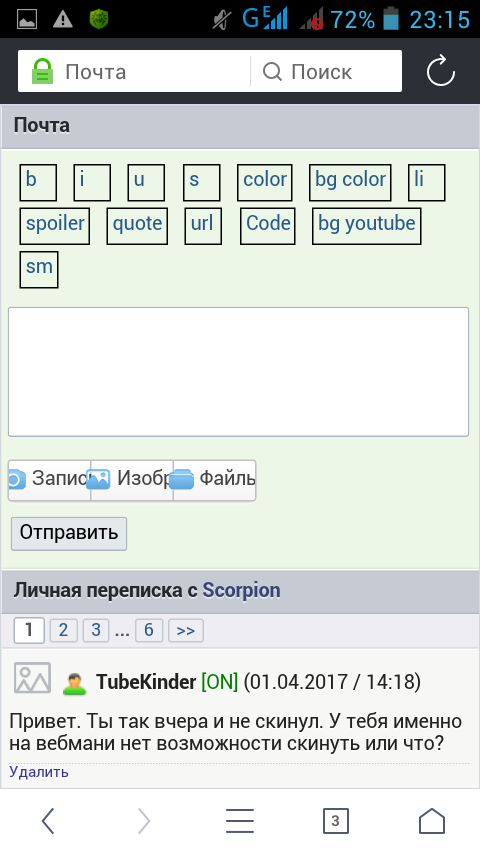
Task: Insert bold tag with b button
Action: 38,183
